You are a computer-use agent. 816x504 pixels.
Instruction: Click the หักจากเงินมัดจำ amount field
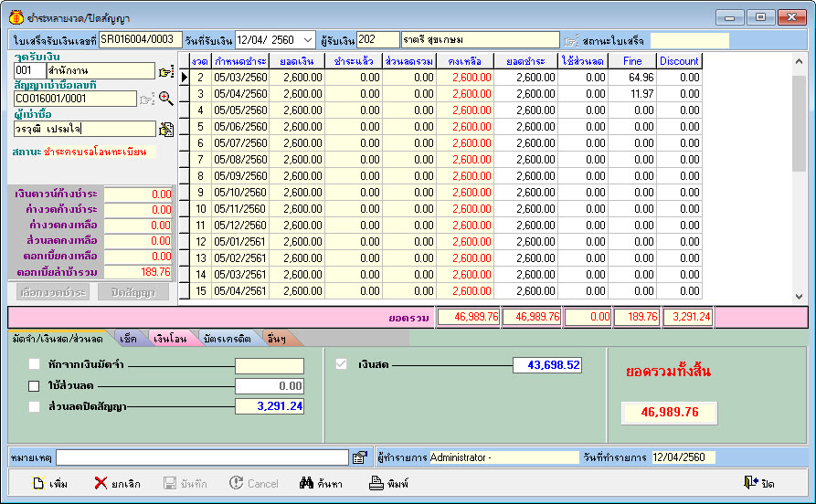(x=269, y=365)
